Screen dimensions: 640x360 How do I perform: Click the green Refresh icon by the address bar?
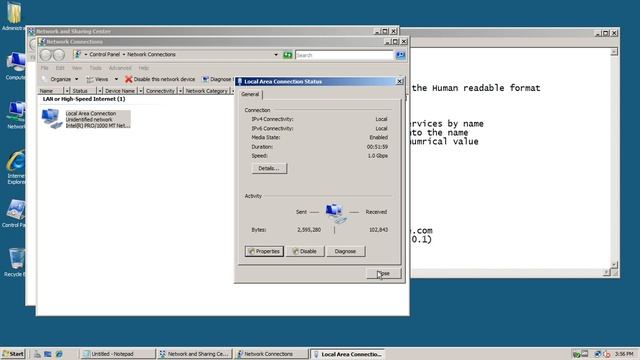[288, 55]
